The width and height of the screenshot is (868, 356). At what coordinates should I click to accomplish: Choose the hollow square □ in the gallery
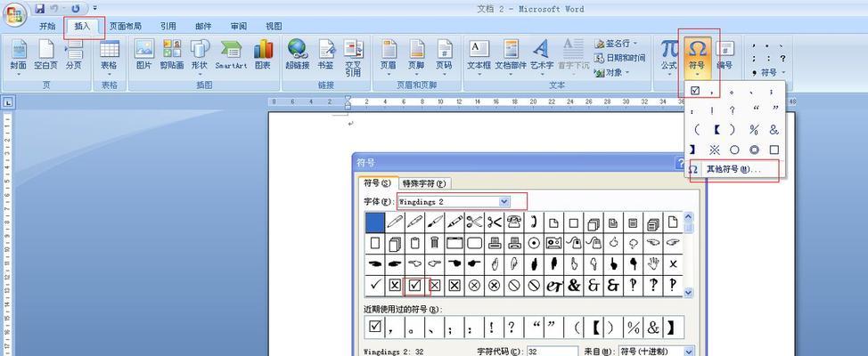click(774, 150)
